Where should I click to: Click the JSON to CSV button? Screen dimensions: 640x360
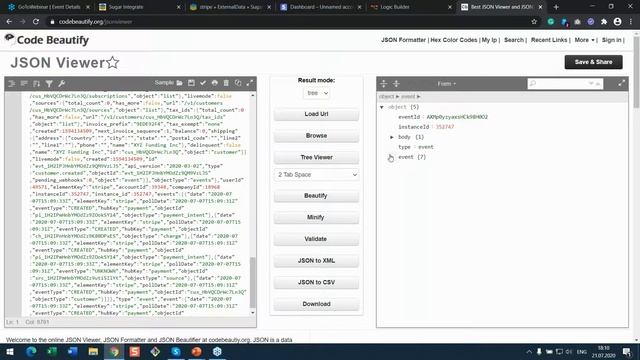(316, 282)
